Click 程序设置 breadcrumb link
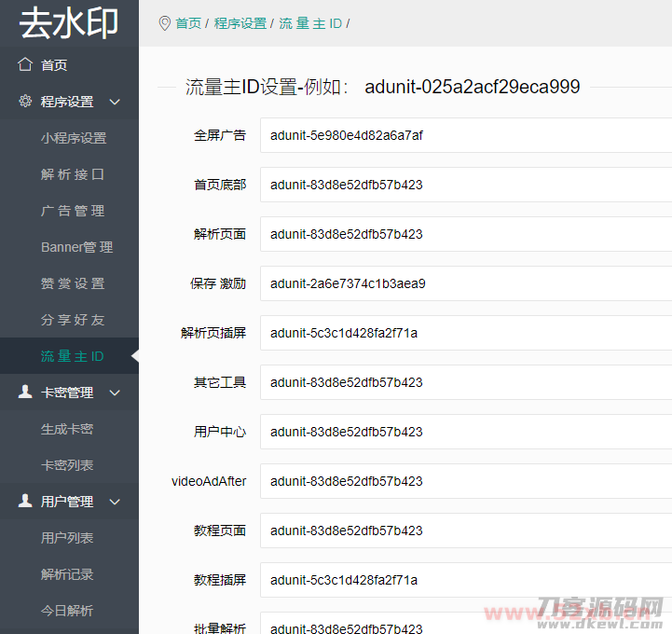672x634 pixels. tap(240, 23)
